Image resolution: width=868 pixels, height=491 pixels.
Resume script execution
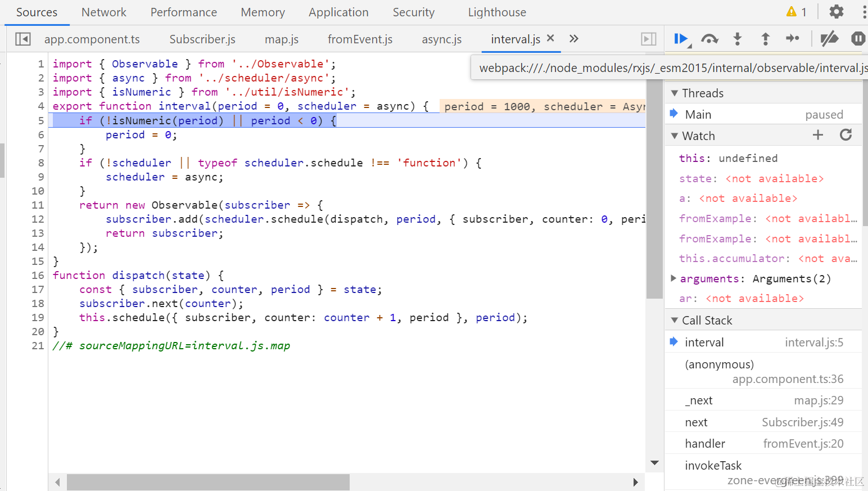681,39
